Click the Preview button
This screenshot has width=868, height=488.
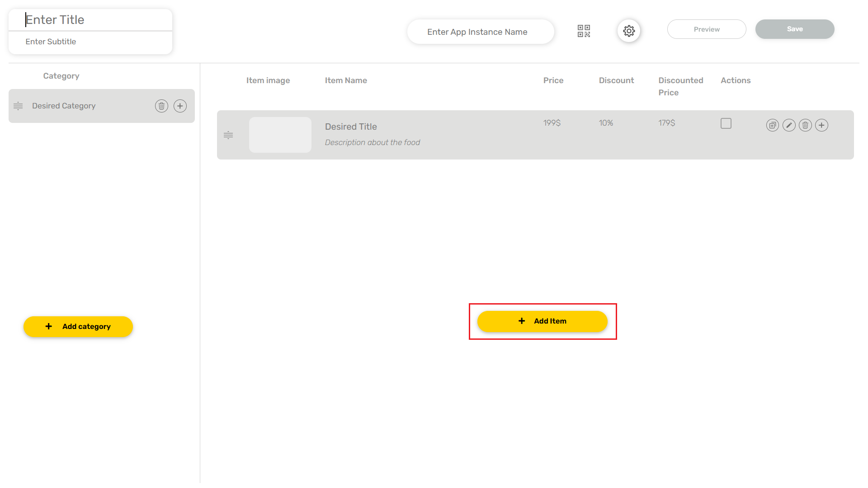pos(706,29)
